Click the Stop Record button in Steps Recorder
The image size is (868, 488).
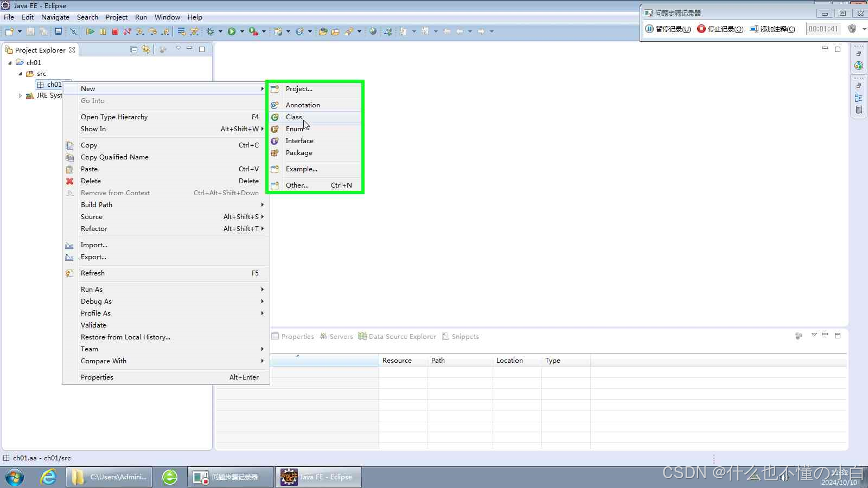[x=720, y=29]
